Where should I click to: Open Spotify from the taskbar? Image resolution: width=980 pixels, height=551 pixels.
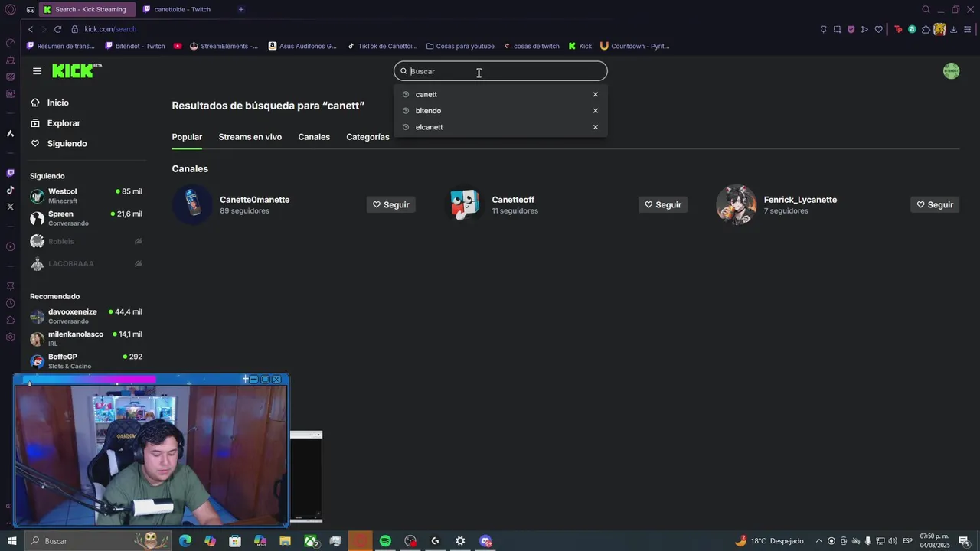(385, 541)
